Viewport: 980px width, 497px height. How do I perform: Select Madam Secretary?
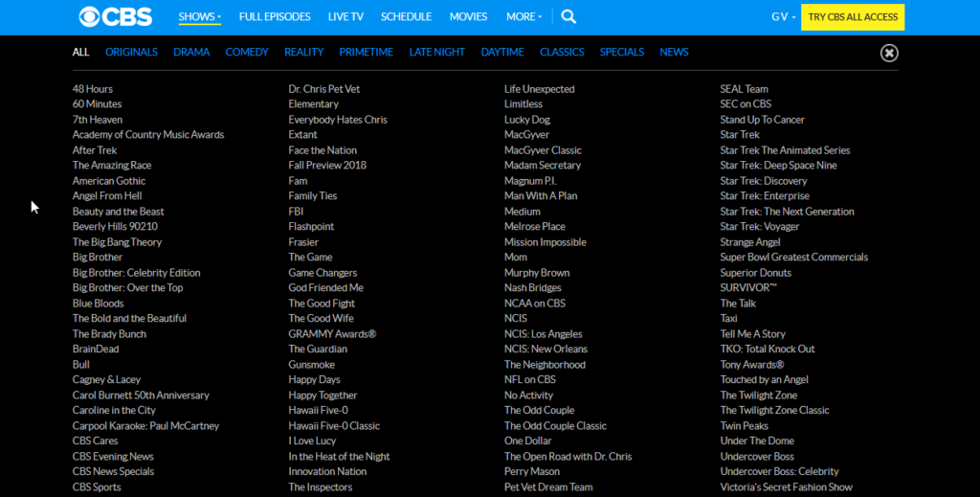point(543,165)
